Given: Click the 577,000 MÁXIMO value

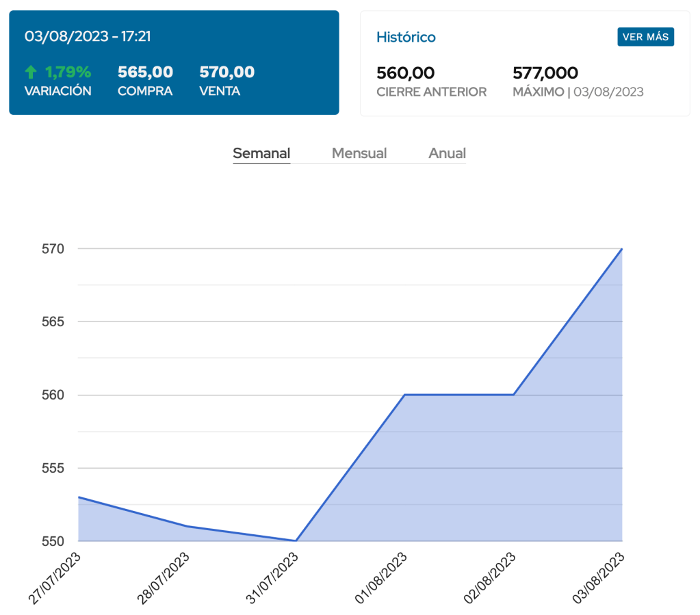Looking at the screenshot, I should pyautogui.click(x=545, y=73).
